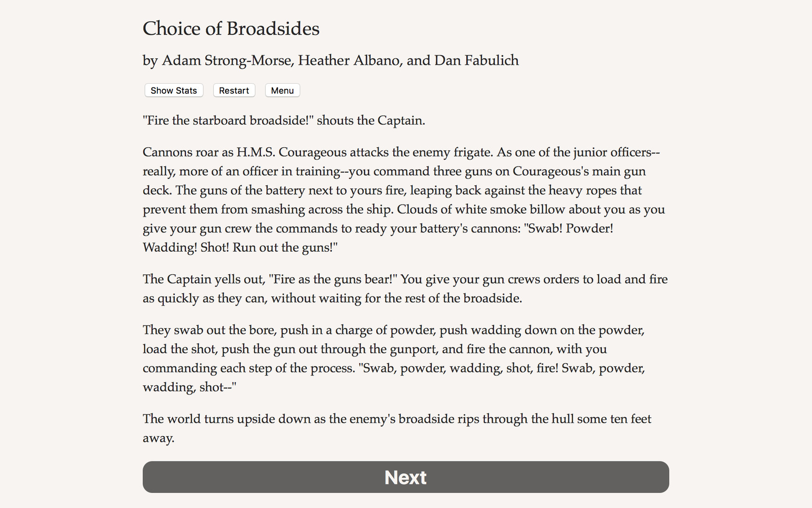Select the paragraph about H.M.S. Courageous
The image size is (812, 508).
[403, 199]
